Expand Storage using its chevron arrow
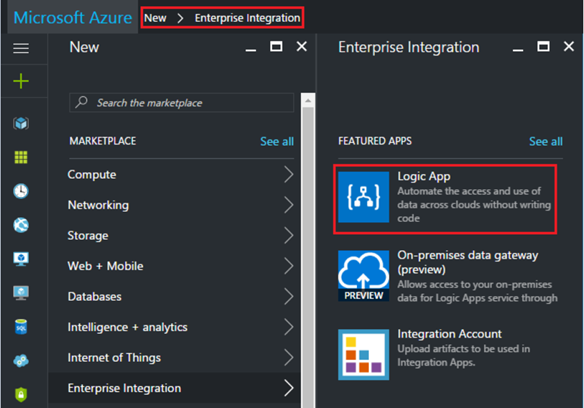The height and width of the screenshot is (408, 584). point(289,235)
